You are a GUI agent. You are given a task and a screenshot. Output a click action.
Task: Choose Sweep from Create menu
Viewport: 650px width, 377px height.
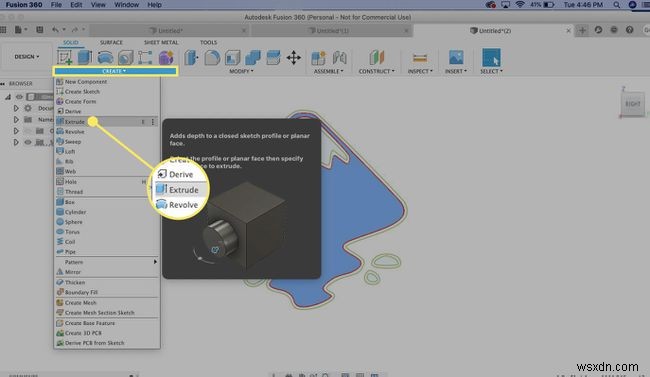click(x=107, y=142)
